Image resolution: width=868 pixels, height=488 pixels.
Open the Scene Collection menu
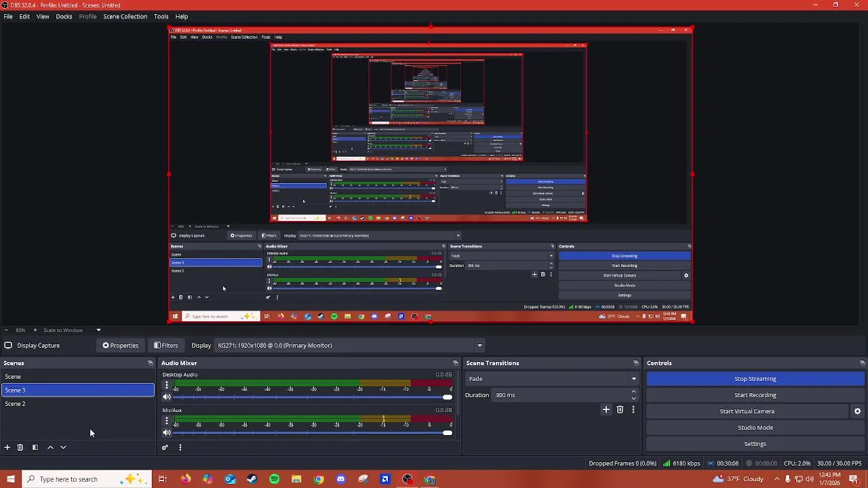tap(125, 16)
